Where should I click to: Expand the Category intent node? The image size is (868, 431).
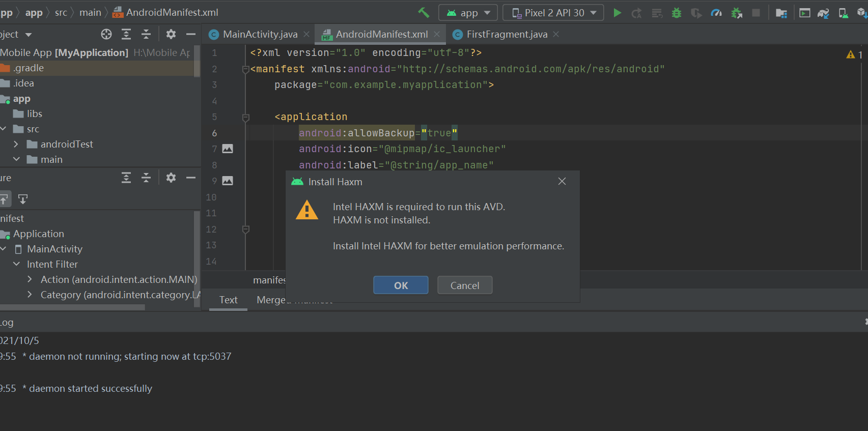pos(30,295)
